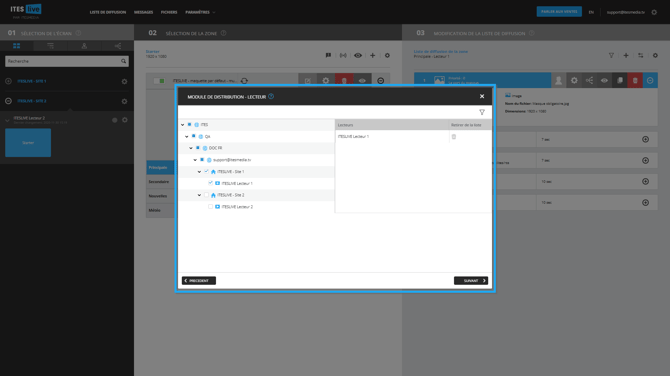Click the red delete icon on playlist item

(635, 80)
